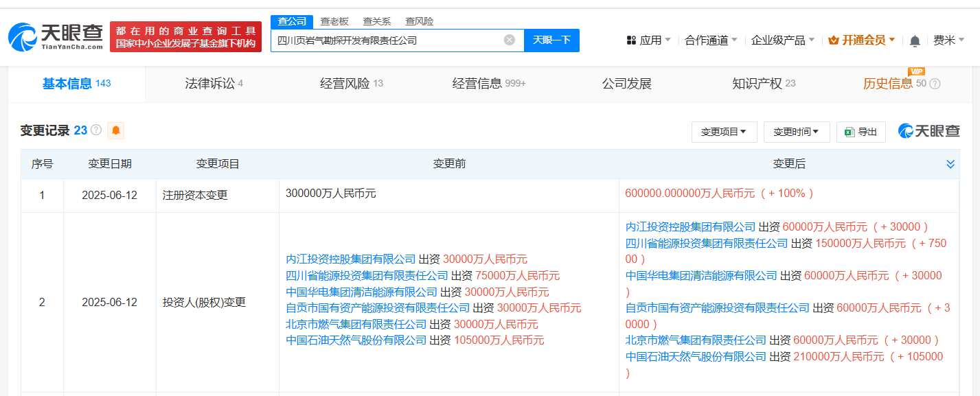Select the 查风险 search tab
Screen dimensions: 980x396
pyautogui.click(x=419, y=21)
